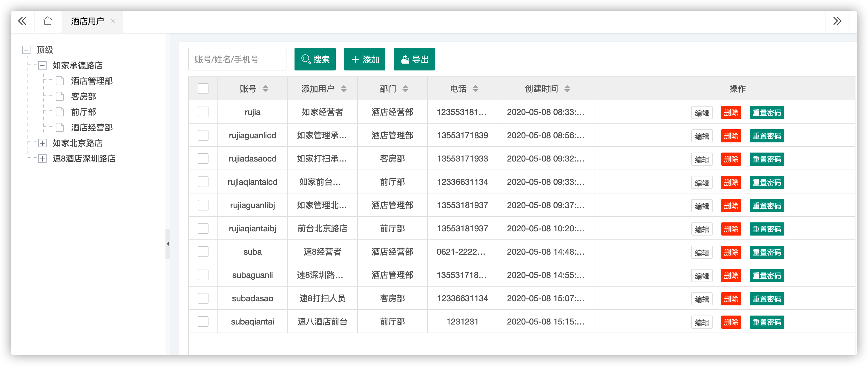This screenshot has width=868, height=366.
Task: Select 顶级 in the tree
Action: 45,50
